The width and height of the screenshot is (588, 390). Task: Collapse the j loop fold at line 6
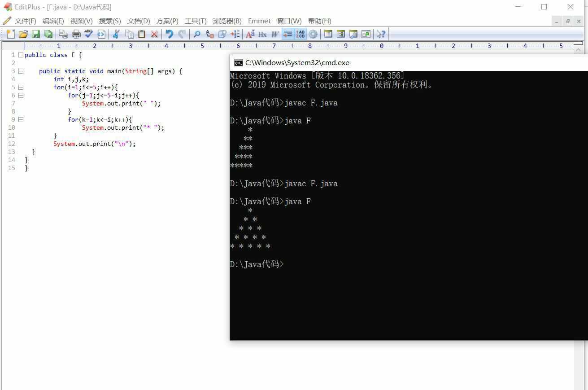coord(21,95)
